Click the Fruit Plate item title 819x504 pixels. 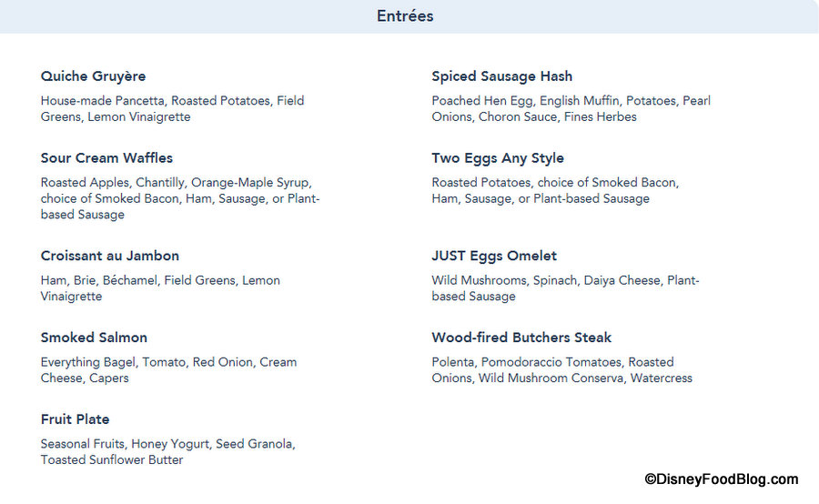point(75,419)
